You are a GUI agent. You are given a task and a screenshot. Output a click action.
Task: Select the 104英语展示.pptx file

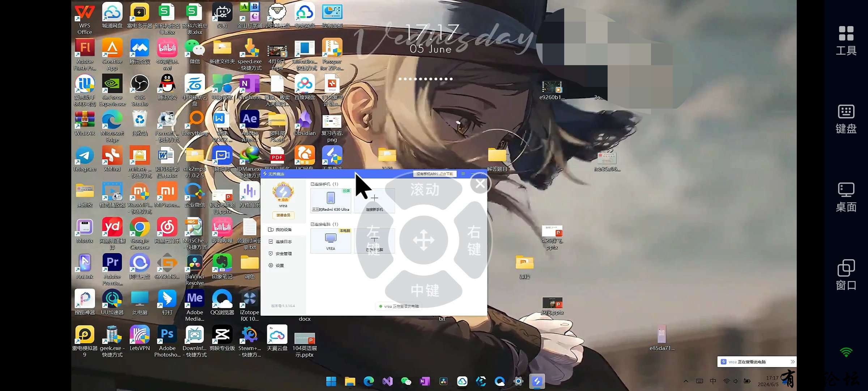click(305, 344)
